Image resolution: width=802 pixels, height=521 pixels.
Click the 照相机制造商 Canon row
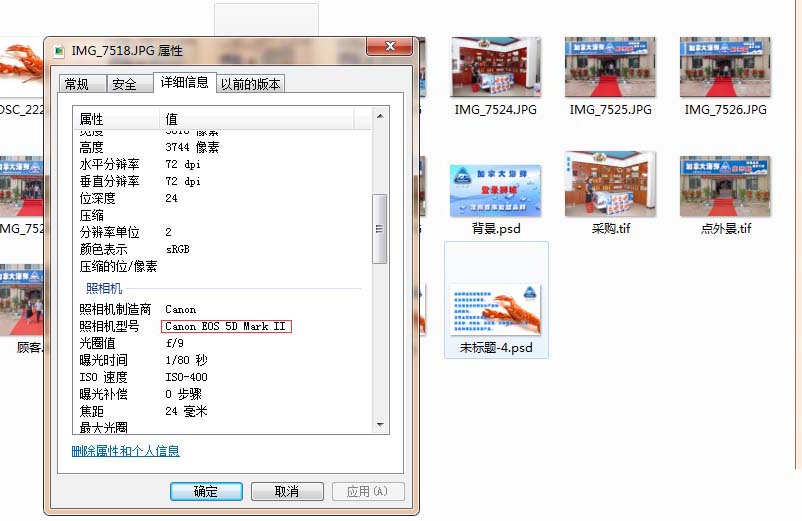[x=222, y=309]
